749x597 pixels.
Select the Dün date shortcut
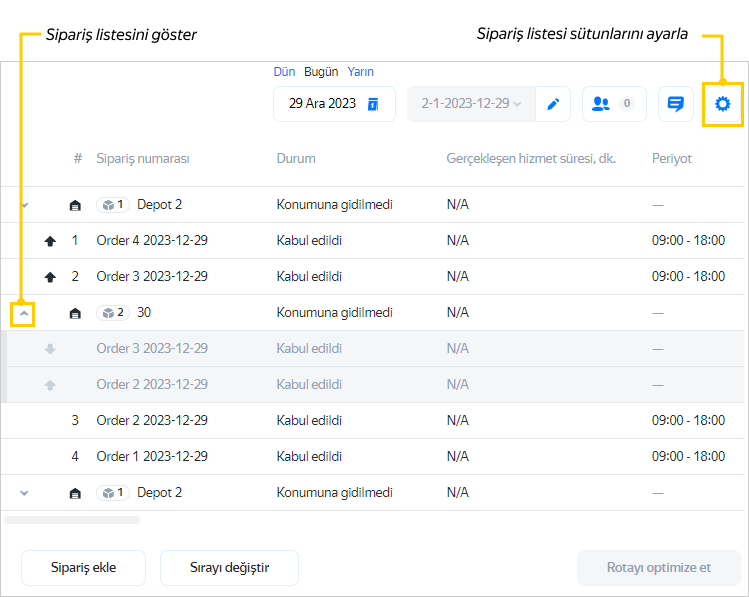click(x=284, y=72)
